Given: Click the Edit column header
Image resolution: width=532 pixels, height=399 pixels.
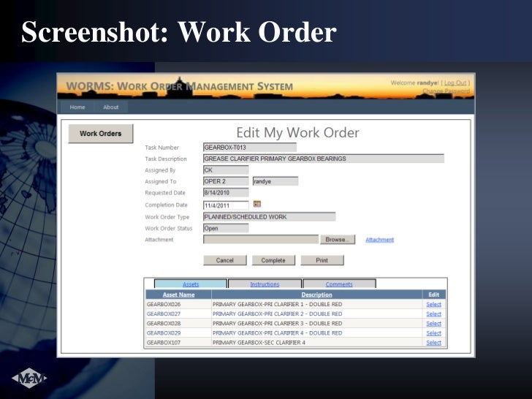Looking at the screenshot, I should point(433,294).
